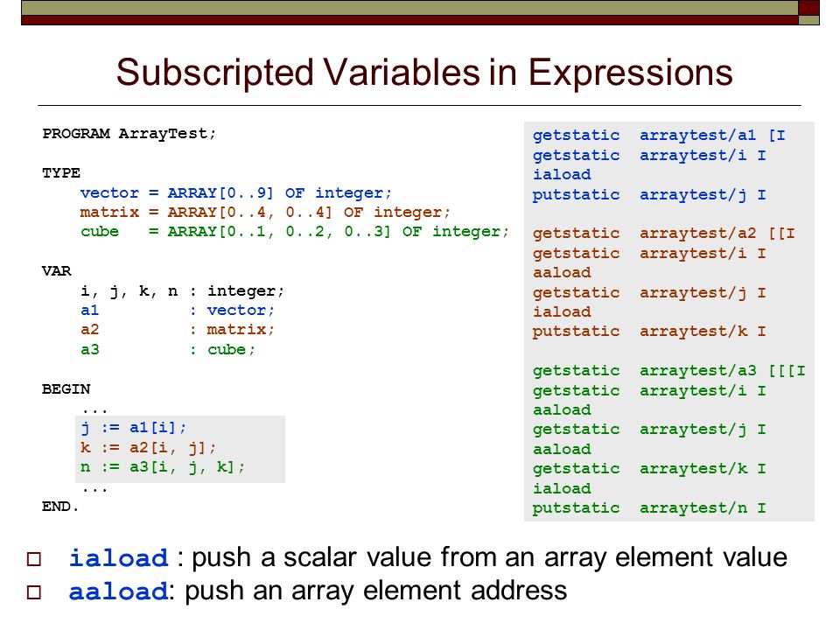Click the bold 'aaload' keyword in bullet text
The image size is (840, 630).
tap(118, 591)
